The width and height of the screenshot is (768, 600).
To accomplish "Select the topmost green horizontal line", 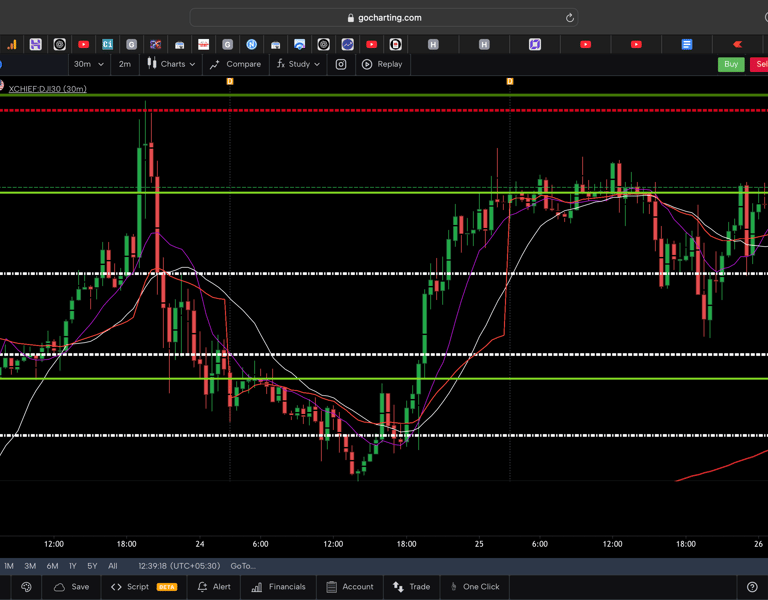I will 384,95.
